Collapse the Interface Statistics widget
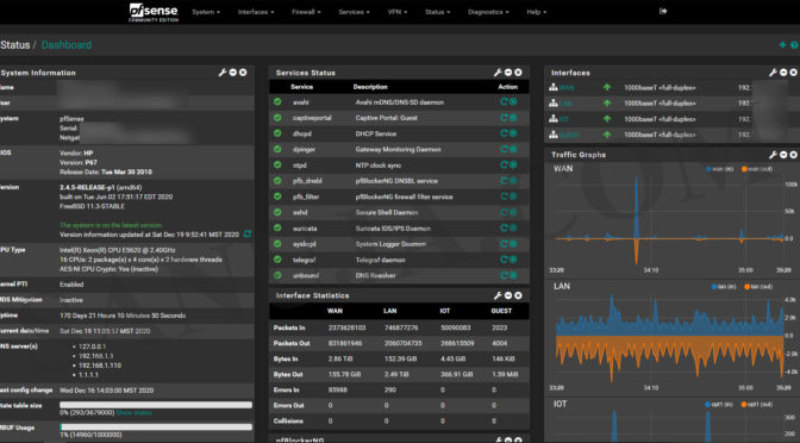The width and height of the screenshot is (800, 443). pyautogui.click(x=508, y=296)
